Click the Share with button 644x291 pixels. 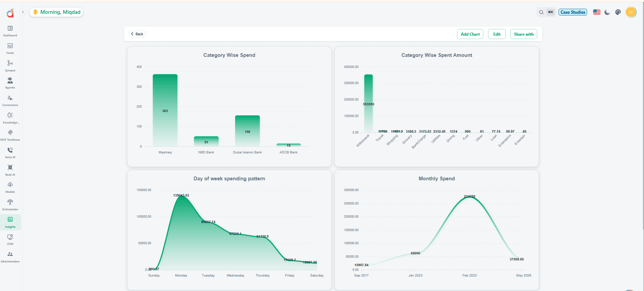(524, 34)
